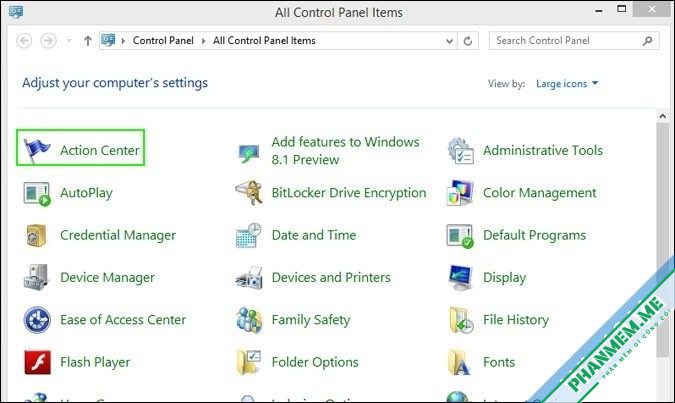This screenshot has height=403, width=675.
Task: Open the Default Programs link
Action: click(x=534, y=235)
